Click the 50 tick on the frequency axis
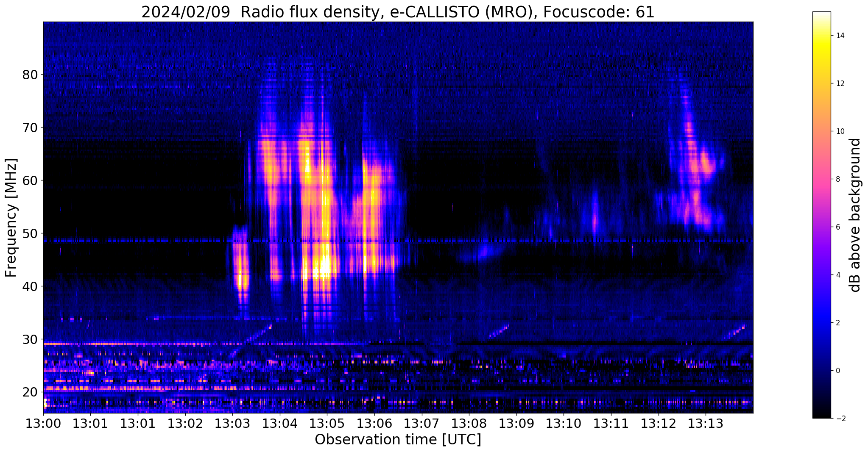The height and width of the screenshot is (452, 868). 30,233
